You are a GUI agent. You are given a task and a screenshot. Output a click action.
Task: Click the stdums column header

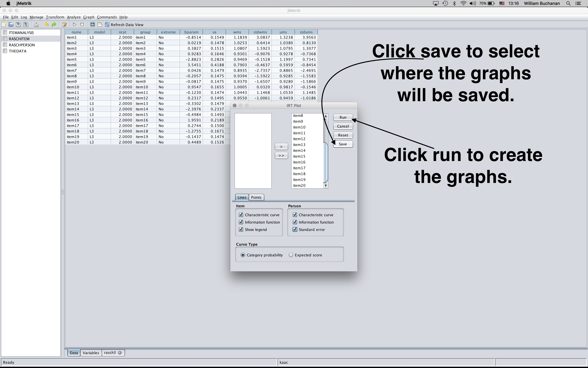[x=306, y=32]
